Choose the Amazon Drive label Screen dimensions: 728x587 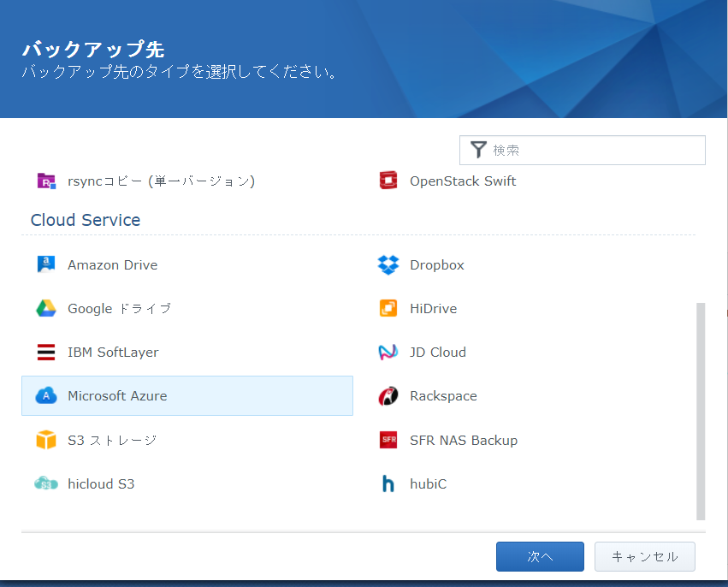point(113,264)
